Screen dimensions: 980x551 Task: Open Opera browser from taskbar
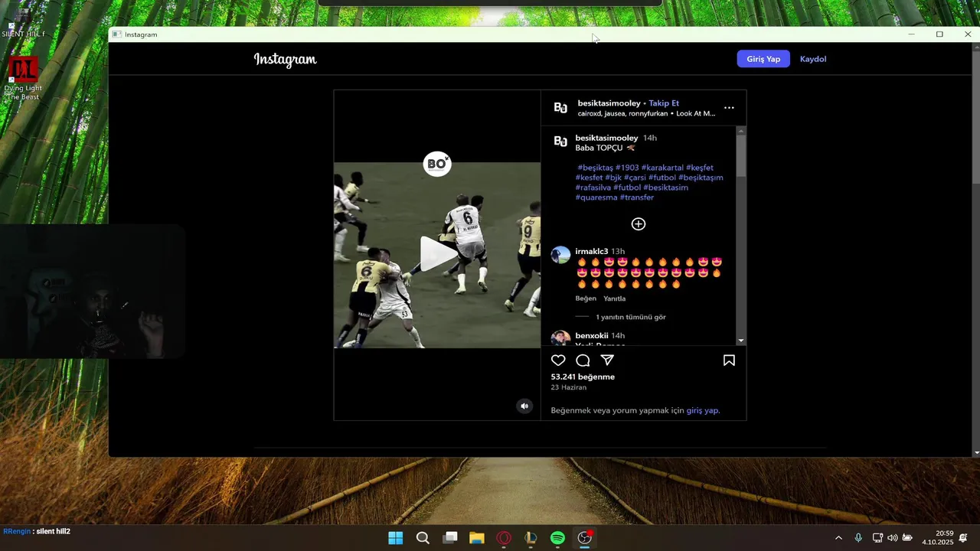pyautogui.click(x=504, y=538)
